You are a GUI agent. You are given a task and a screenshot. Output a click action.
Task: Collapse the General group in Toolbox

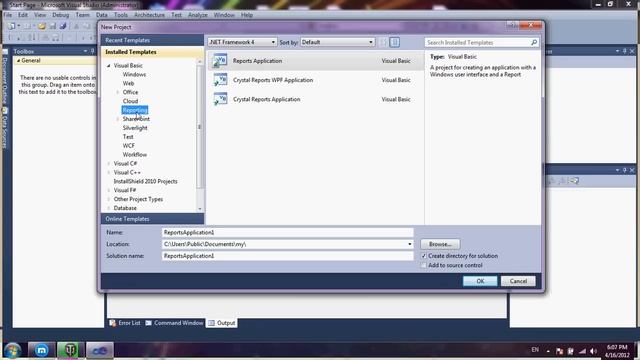18,60
